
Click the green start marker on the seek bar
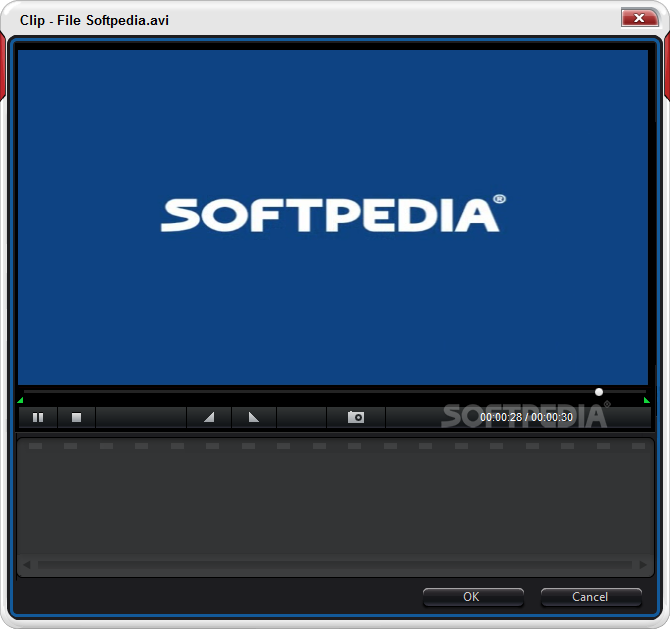(20, 400)
